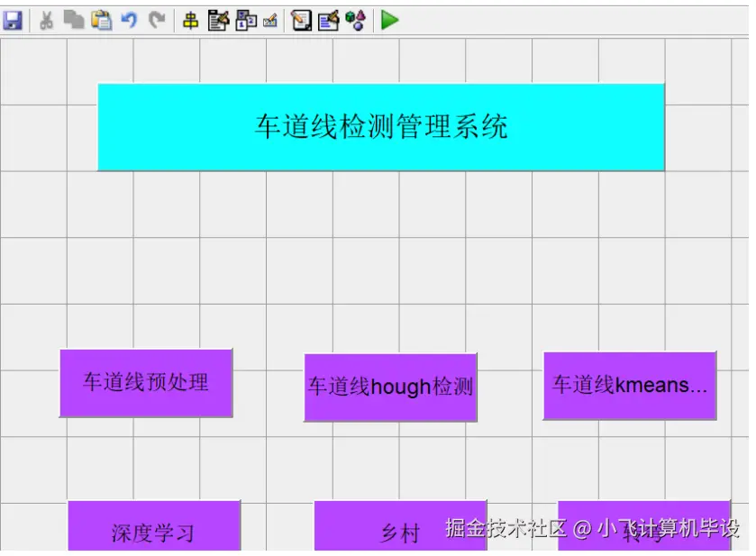Open the Tab Order Editor
This screenshot has height=556, width=756.
[246, 21]
